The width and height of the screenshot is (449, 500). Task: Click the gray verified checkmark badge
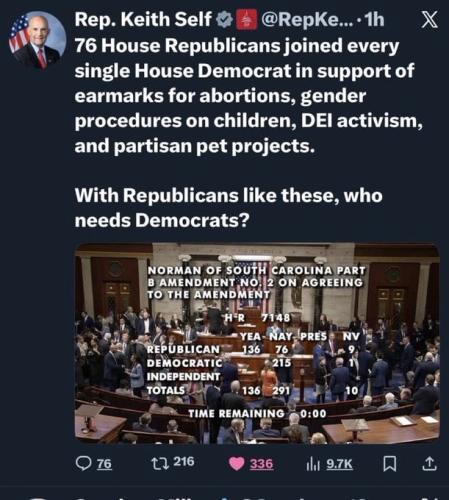(225, 20)
